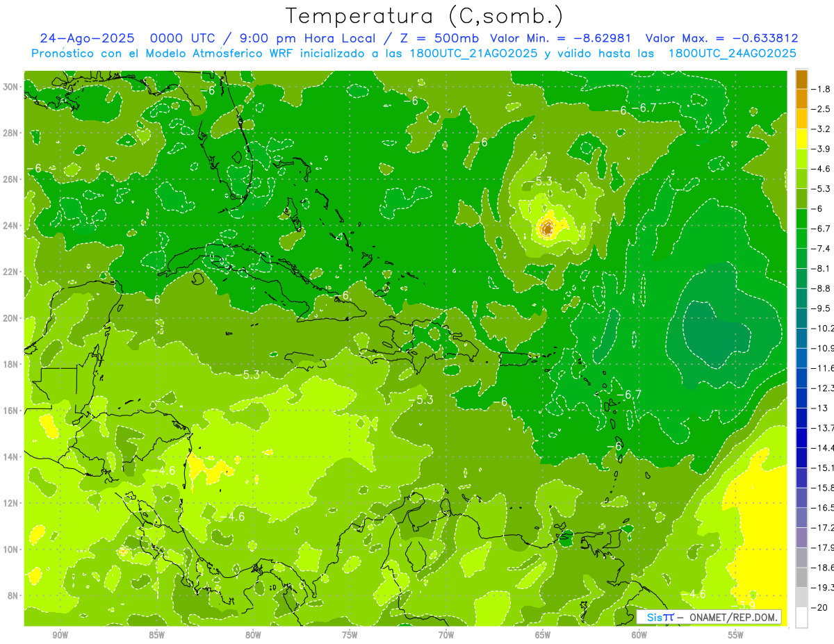Click 'Valor Min. = -8.62981' readout
Image resolution: width=834 pixels, height=644 pixels.
click(x=559, y=38)
